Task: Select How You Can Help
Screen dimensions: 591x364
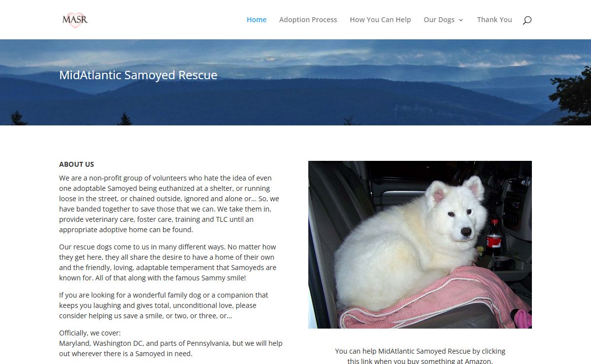Action: tap(380, 20)
